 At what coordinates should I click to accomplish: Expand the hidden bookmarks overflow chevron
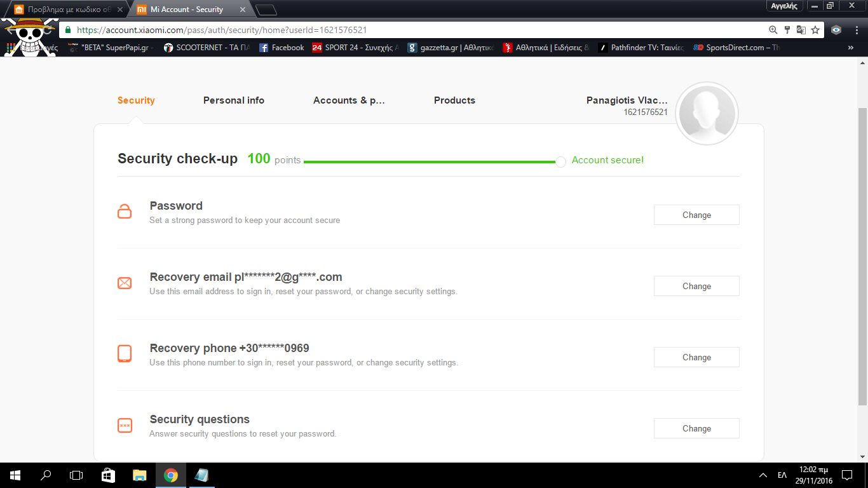pos(851,48)
